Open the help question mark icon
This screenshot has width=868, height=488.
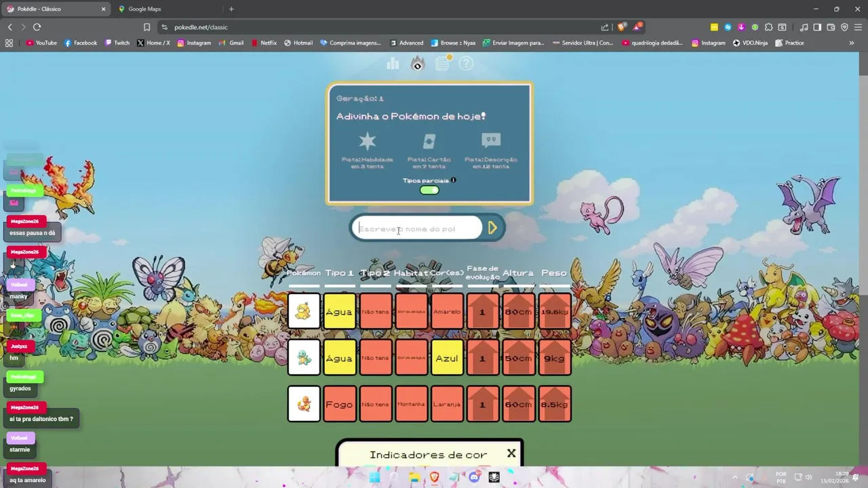(466, 64)
